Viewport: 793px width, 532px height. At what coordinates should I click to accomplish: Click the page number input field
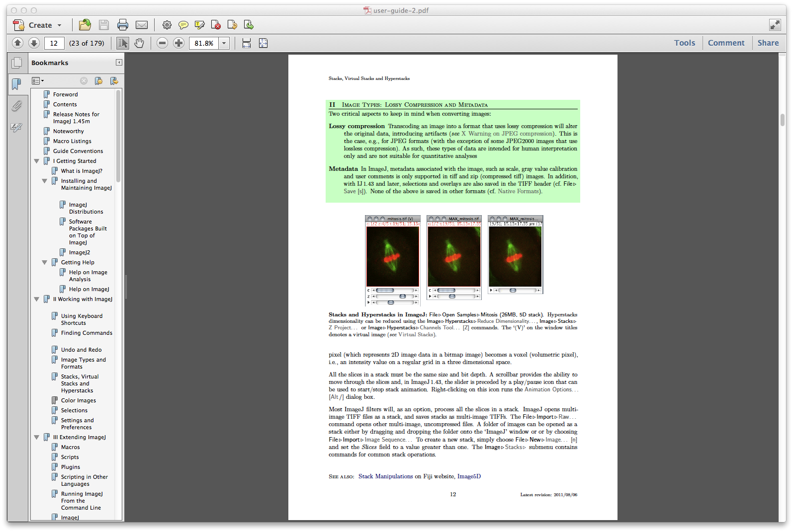pos(54,43)
